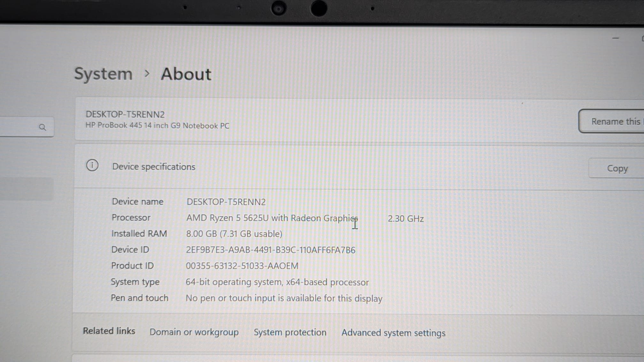The image size is (644, 362).
Task: Click the Product ID value text
Action: click(x=242, y=266)
